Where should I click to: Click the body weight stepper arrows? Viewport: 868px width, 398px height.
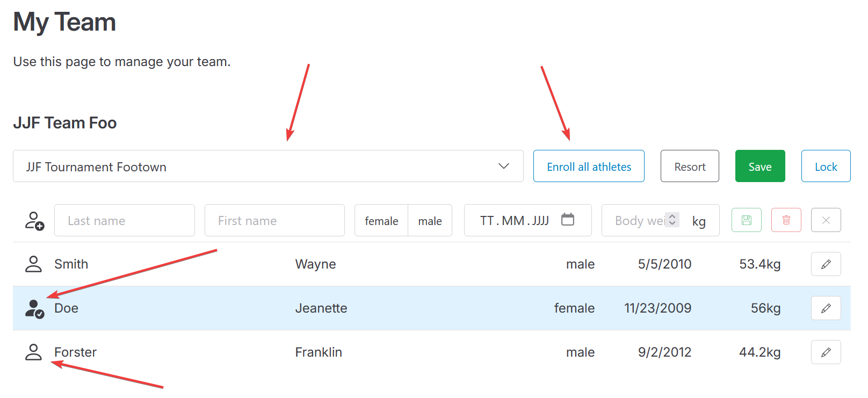pos(672,220)
